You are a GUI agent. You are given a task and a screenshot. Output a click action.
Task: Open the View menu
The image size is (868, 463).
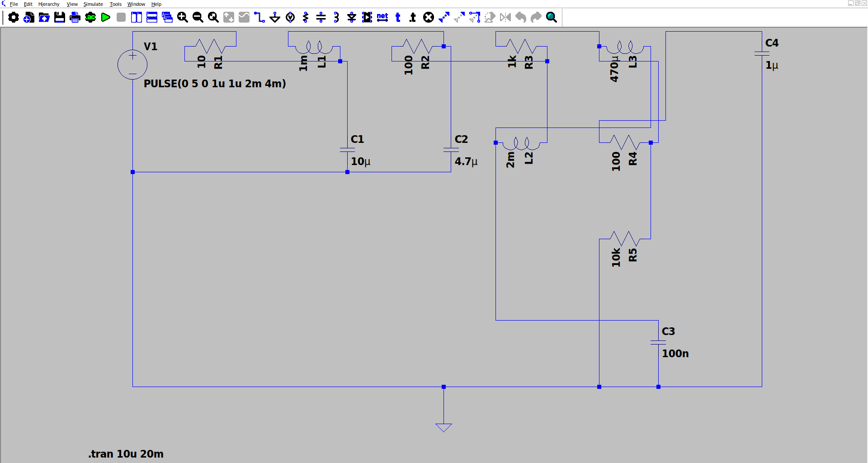[x=72, y=4]
